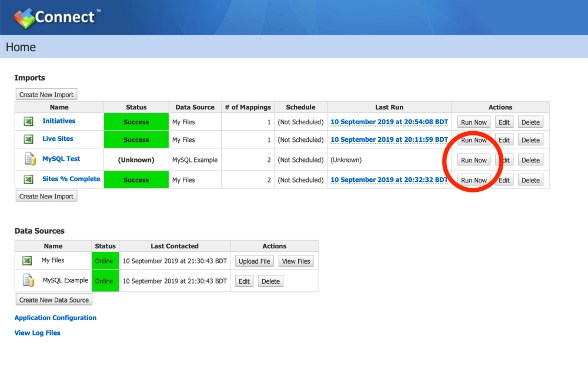Run the MySQL Test import now
The width and height of the screenshot is (588, 392).
click(473, 160)
